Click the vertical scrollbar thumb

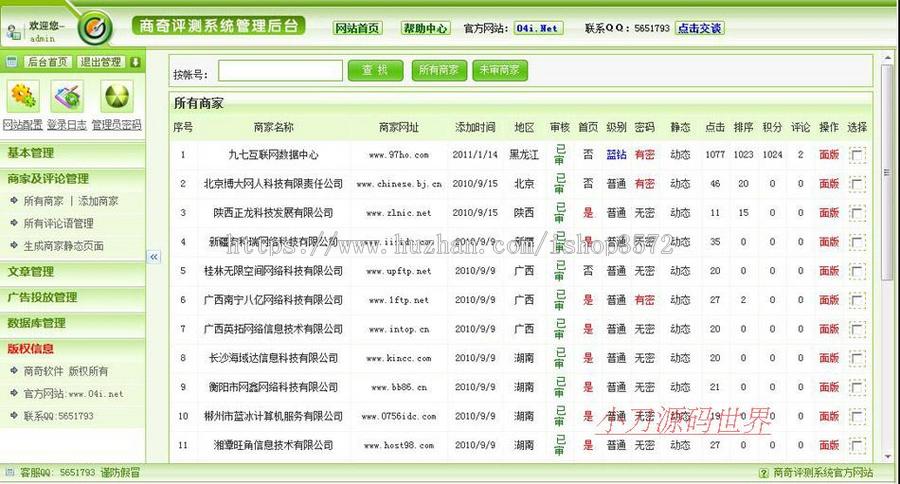coord(887,172)
